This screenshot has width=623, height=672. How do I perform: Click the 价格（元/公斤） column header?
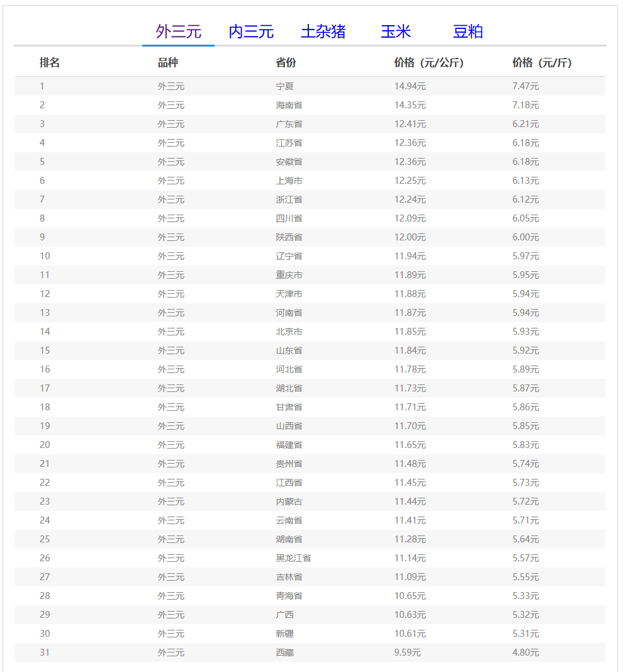tap(429, 63)
